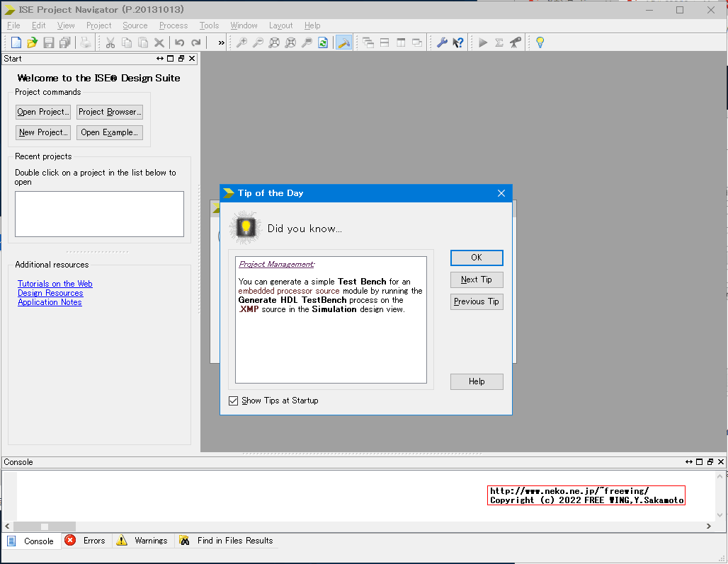This screenshot has height=564, width=728.
Task: Maximize the Console panel
Action: pos(699,462)
